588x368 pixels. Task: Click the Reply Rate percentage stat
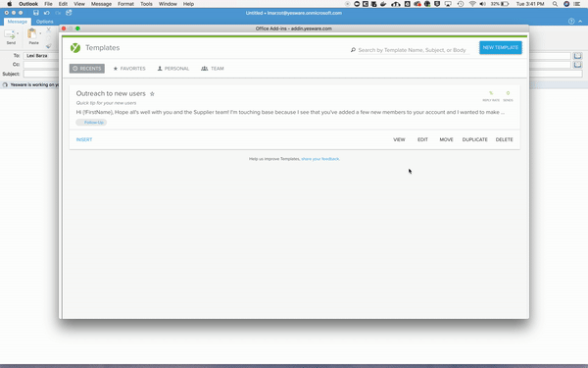pos(491,96)
